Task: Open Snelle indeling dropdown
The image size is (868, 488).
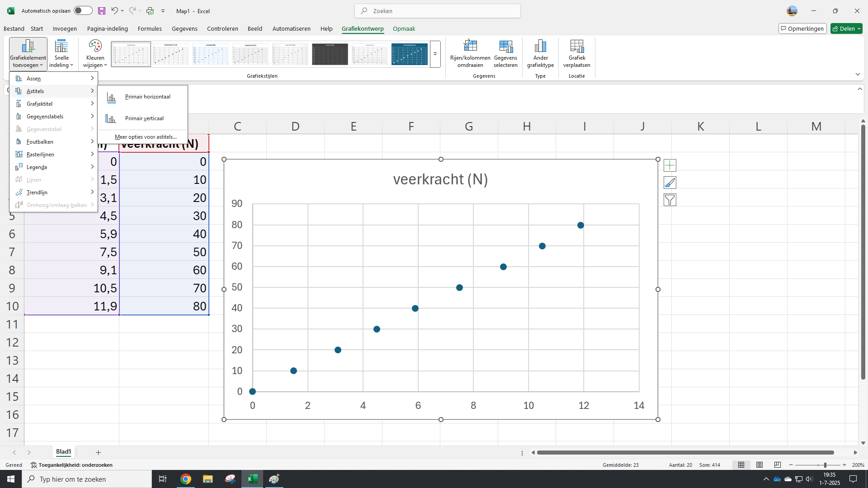Action: (61, 53)
